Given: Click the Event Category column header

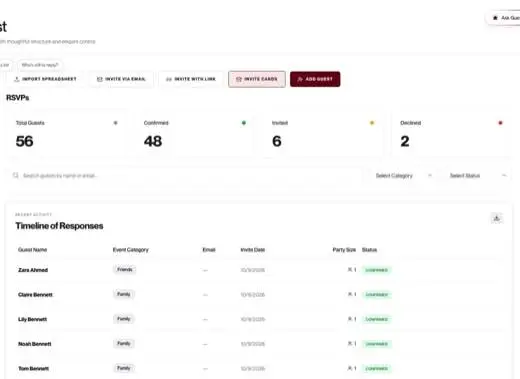Looking at the screenshot, I should coord(131,250).
